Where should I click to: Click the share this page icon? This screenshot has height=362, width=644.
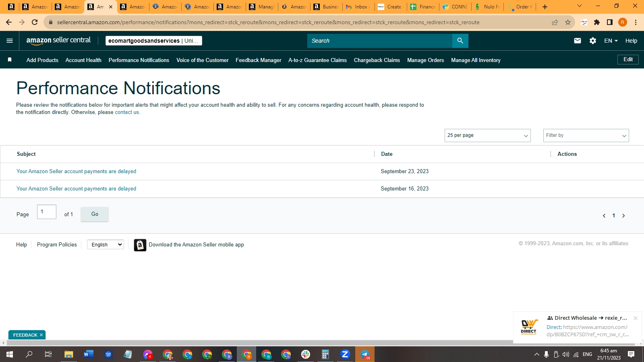(x=555, y=22)
